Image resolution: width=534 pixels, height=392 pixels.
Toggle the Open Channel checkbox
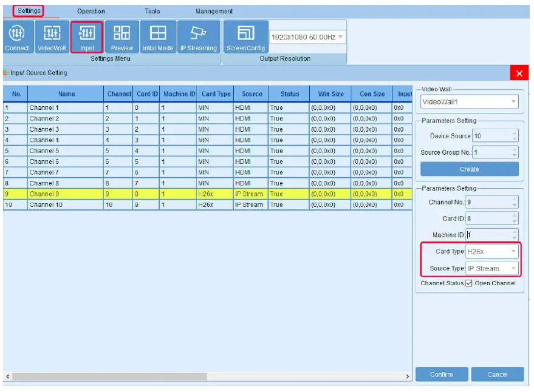[468, 283]
